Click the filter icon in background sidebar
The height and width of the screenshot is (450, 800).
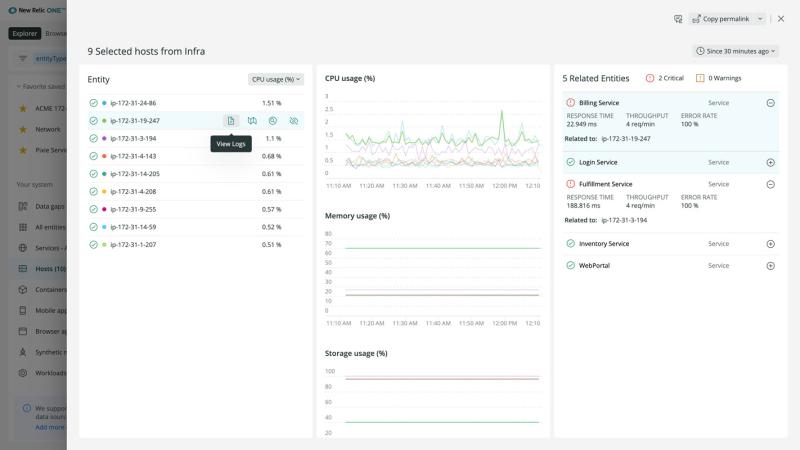pyautogui.click(x=22, y=59)
